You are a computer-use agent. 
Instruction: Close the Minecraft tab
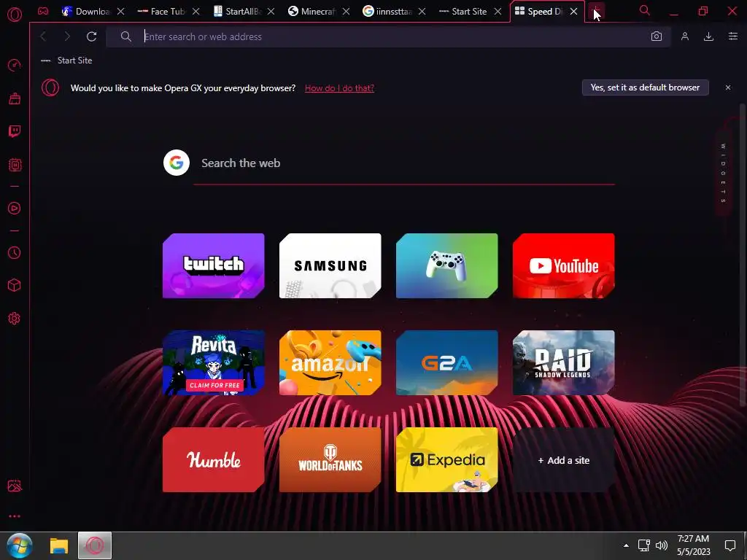coord(347,12)
